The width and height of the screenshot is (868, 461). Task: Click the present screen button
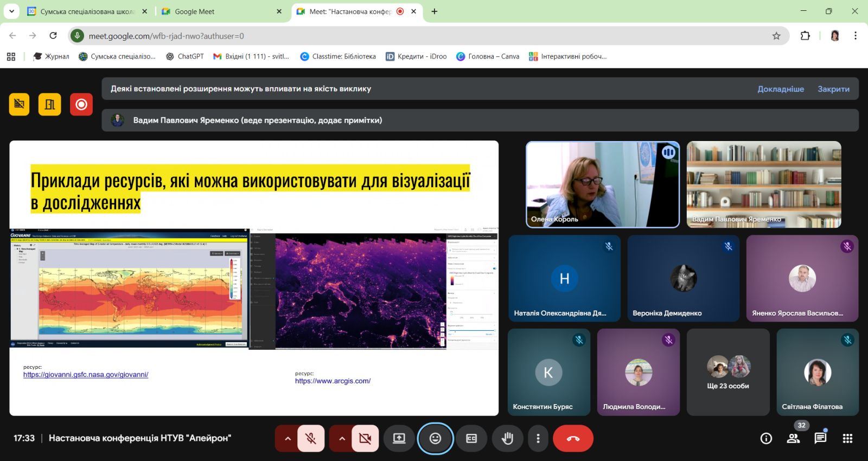(399, 438)
